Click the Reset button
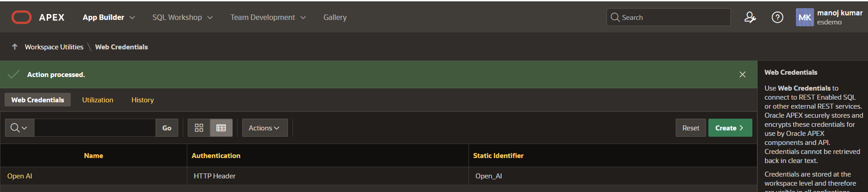Screen dimensions: 868x192 click(x=691, y=128)
